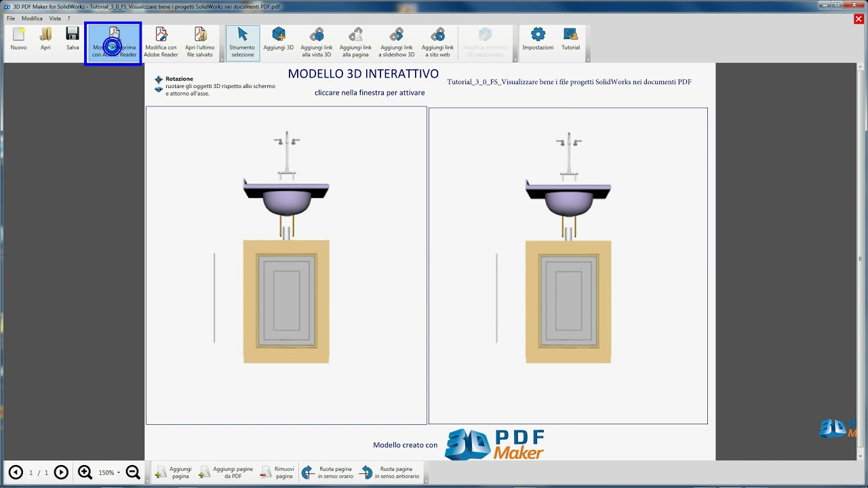Click Aggiungi link a sito web
The height and width of the screenshot is (488, 868).
coord(437,43)
